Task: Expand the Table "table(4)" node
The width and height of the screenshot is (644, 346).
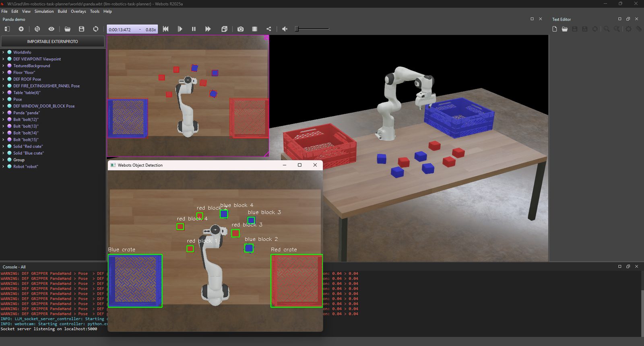Action: pyautogui.click(x=3, y=93)
